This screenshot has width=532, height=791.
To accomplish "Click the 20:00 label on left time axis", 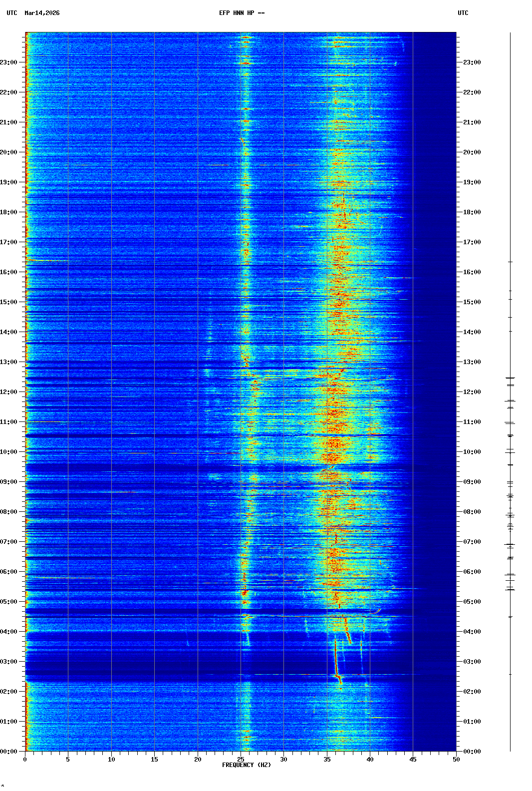I will click(9, 152).
